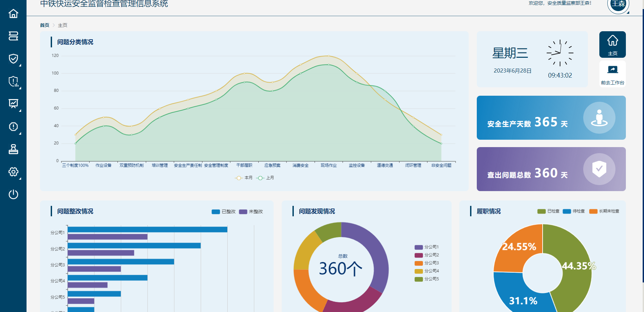Image resolution: width=644 pixels, height=312 pixels.
Task: Open the server stack icon in sidebar
Action: click(13, 36)
